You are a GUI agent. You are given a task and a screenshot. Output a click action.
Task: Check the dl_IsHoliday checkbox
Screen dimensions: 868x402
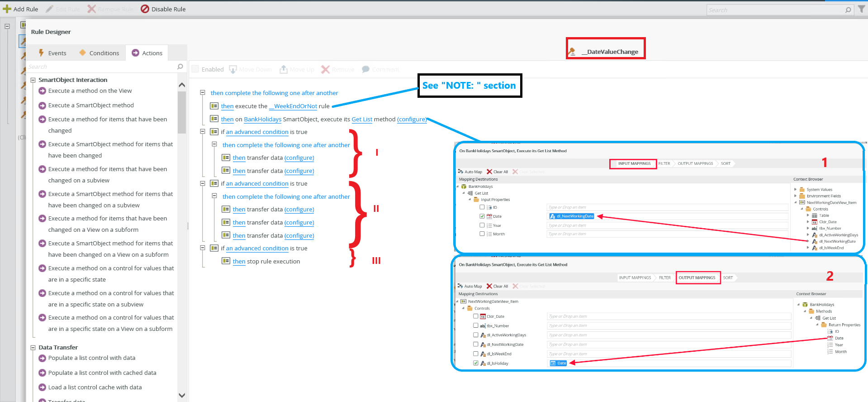476,363
